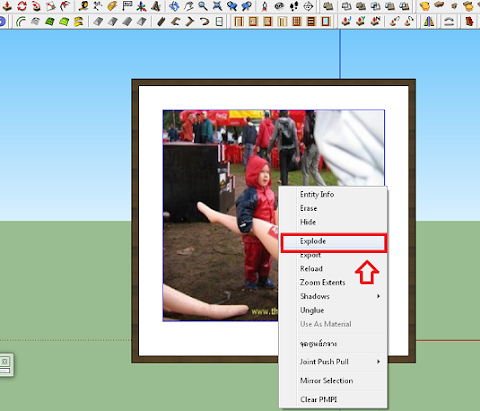Viewport: 480px width, 411px height.
Task: Select the Walk footprints tool
Action: click(x=294, y=6)
